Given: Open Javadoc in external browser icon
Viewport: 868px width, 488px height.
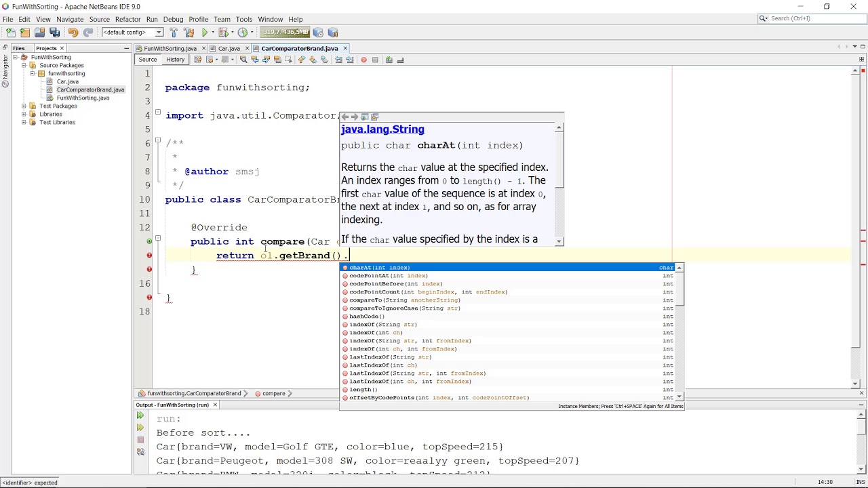Looking at the screenshot, I should [x=365, y=117].
